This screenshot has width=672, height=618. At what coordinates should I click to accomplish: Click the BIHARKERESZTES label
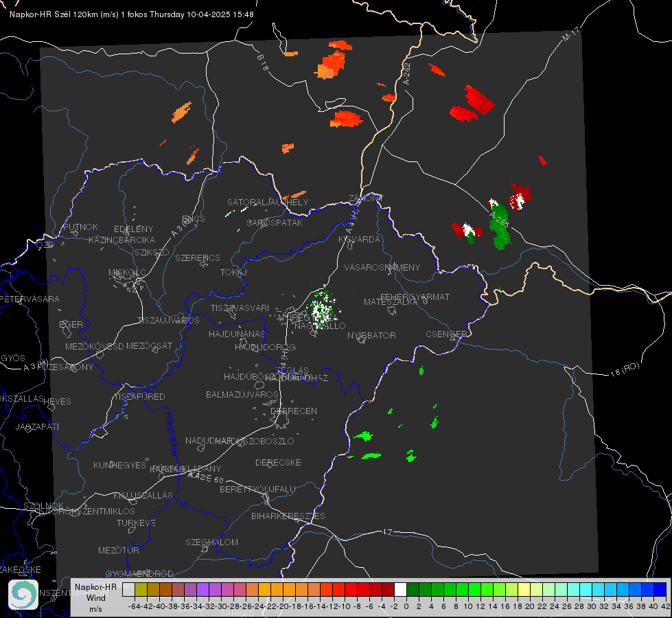(x=288, y=516)
